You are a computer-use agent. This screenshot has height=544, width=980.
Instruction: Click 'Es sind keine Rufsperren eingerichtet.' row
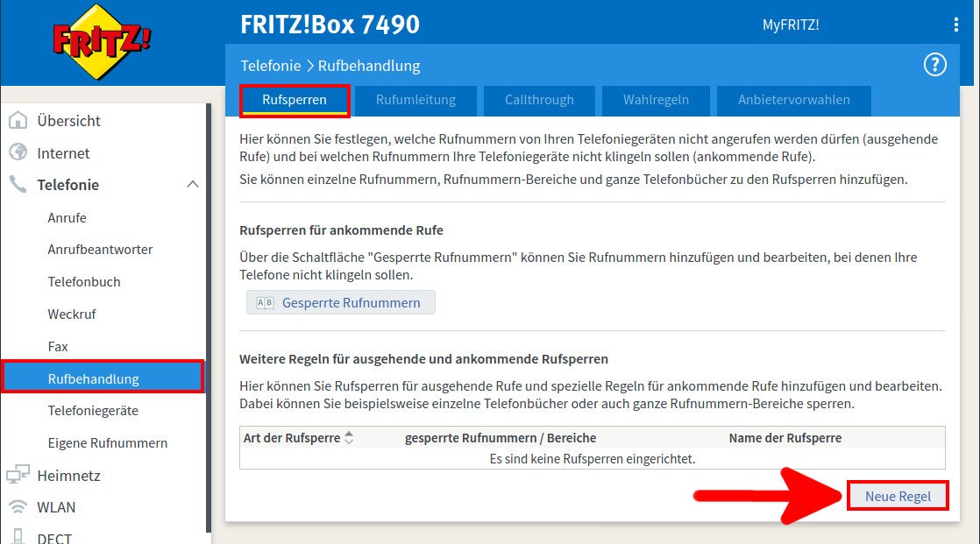pyautogui.click(x=592, y=458)
